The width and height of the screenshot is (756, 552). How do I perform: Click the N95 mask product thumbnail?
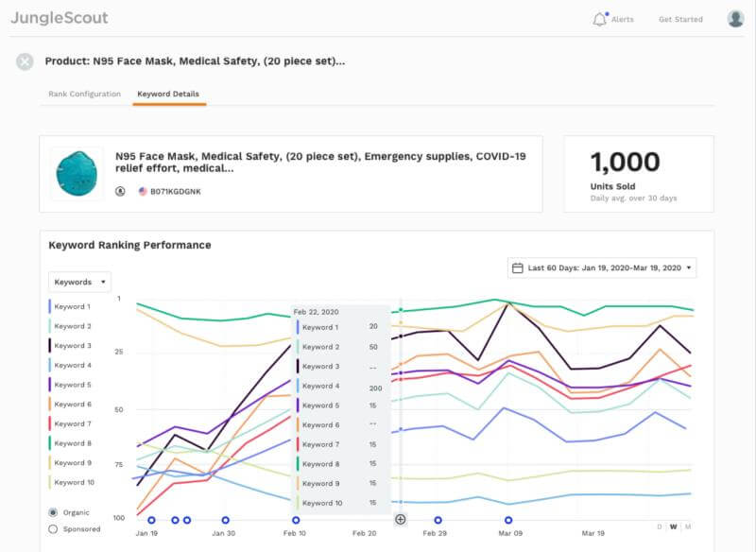tap(77, 174)
